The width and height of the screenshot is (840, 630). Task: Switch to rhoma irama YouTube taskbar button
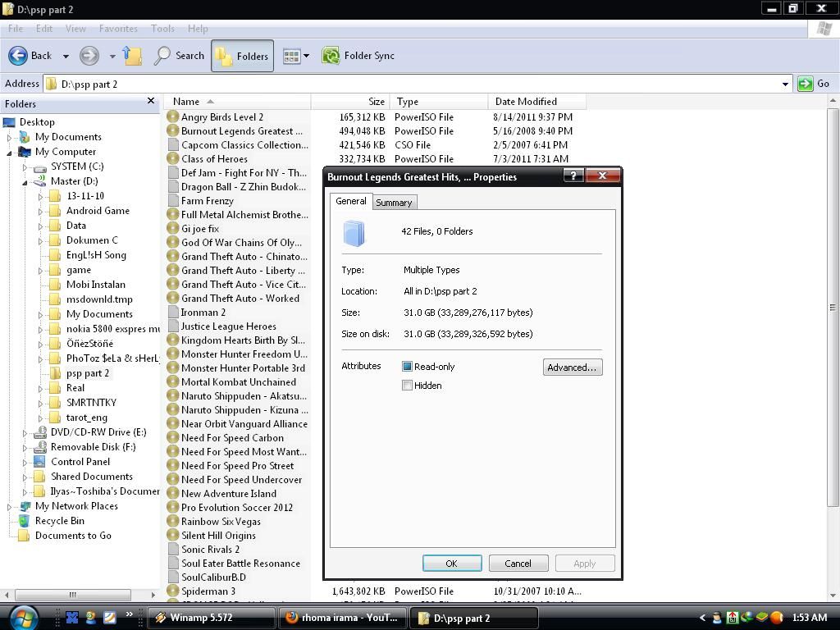click(343, 618)
